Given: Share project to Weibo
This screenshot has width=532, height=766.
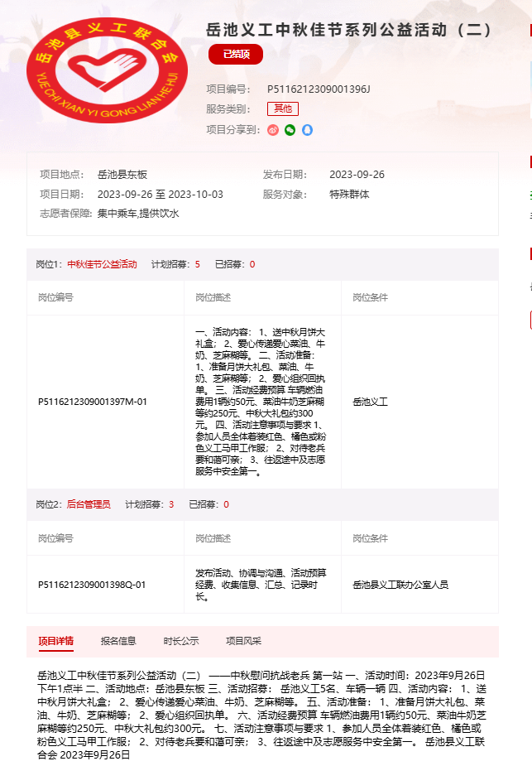Looking at the screenshot, I should (x=273, y=130).
